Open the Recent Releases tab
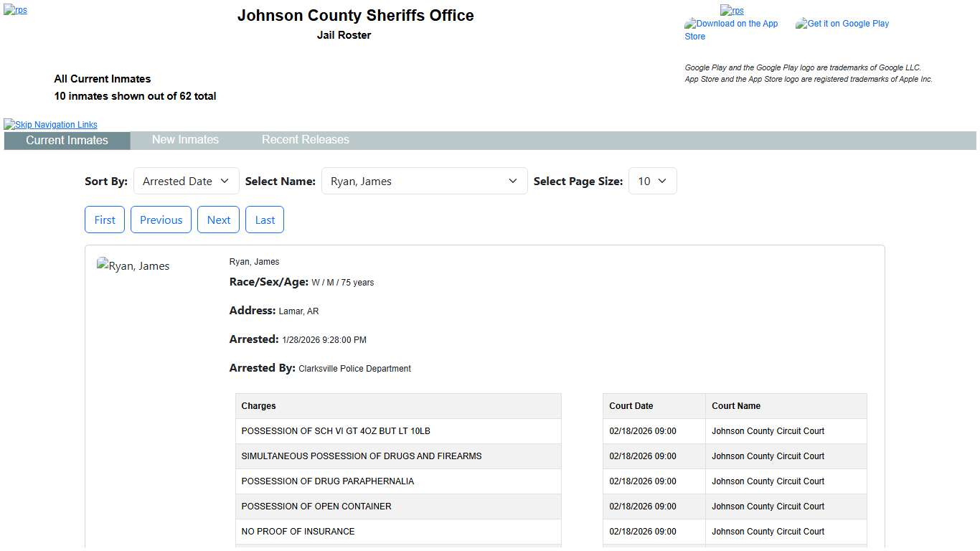The width and height of the screenshot is (980, 551). (x=305, y=140)
